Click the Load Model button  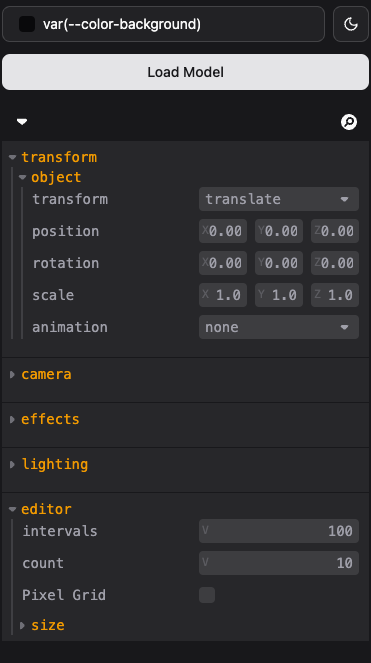[185, 72]
